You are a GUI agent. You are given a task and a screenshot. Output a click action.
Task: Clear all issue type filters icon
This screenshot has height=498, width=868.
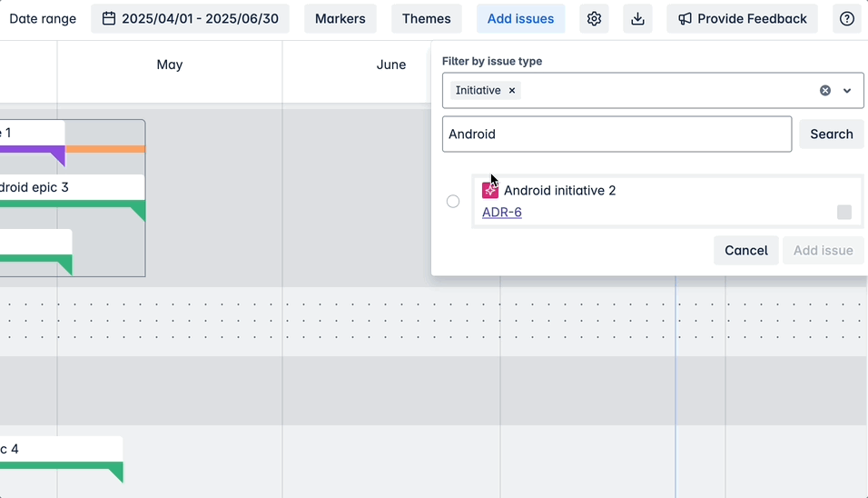tap(825, 91)
